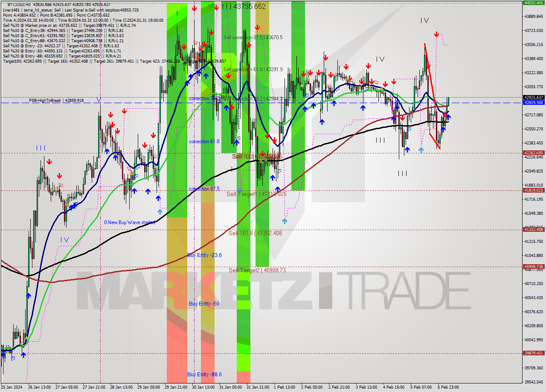Screen dimensions: 546x392
Task: Select the '2 Feb 21:00' time axis label
Action: [x=339, y=387]
